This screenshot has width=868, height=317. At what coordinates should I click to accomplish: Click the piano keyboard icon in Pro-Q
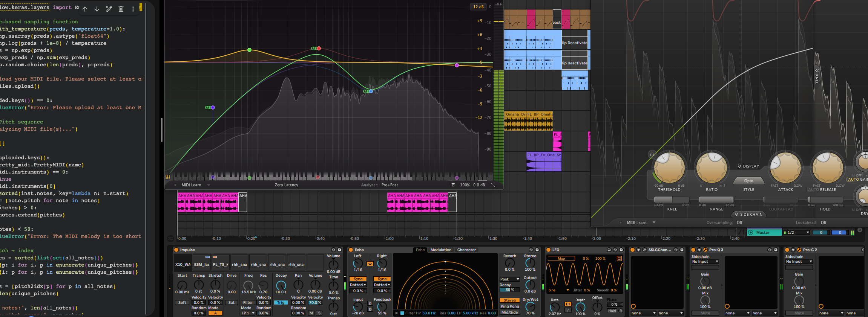point(167,177)
